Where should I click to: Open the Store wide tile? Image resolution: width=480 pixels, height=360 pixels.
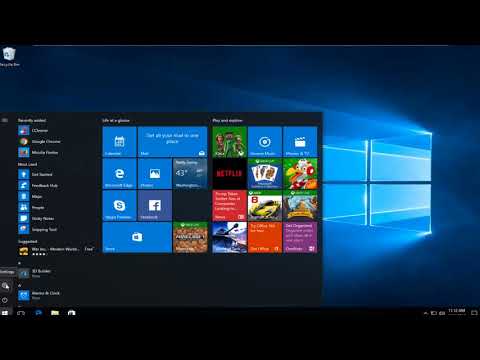(x=137, y=237)
